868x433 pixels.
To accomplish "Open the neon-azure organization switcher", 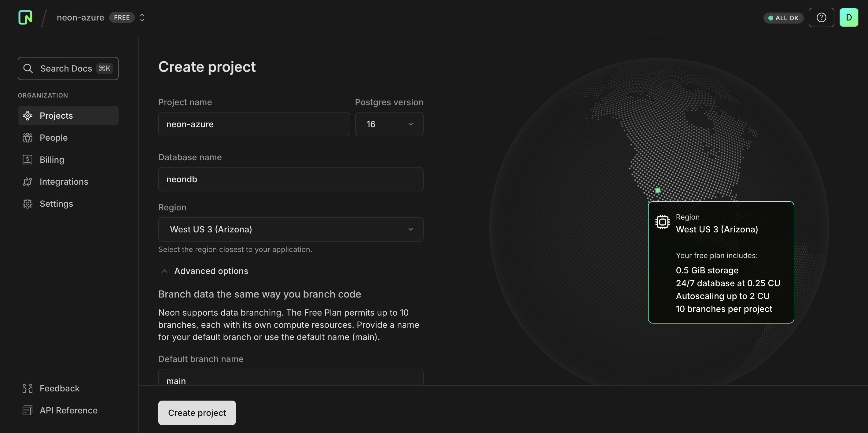I will click(x=142, y=17).
